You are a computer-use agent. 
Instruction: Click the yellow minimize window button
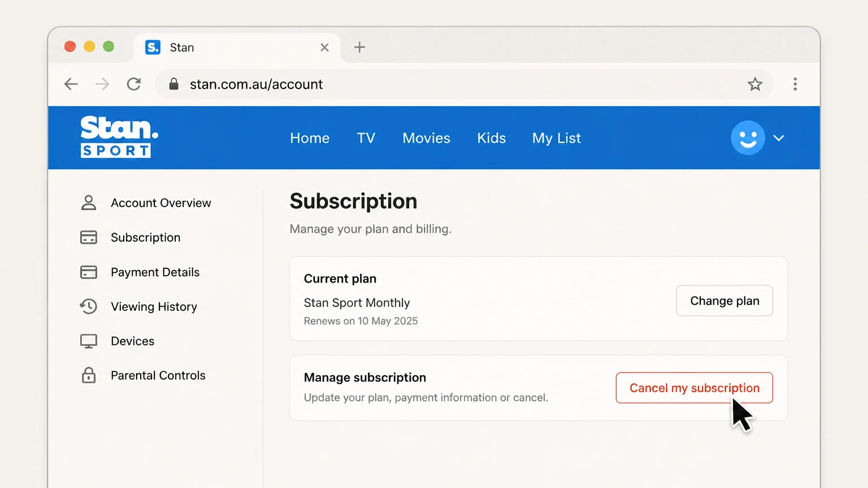point(89,46)
